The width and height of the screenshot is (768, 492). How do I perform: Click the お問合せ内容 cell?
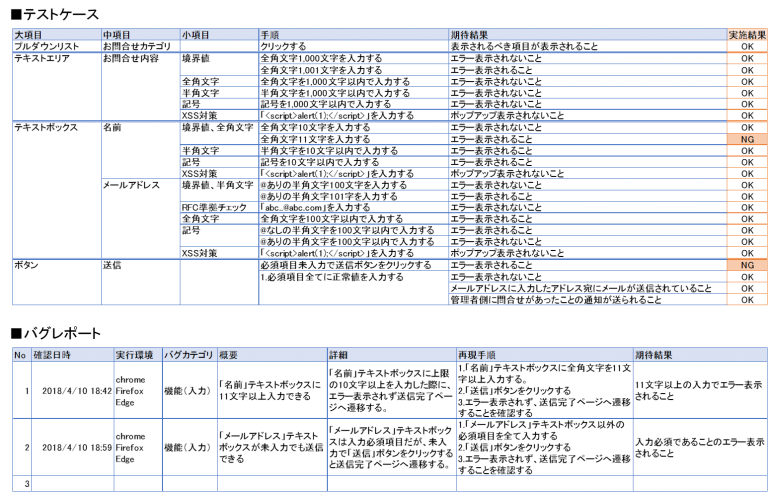tap(141, 86)
